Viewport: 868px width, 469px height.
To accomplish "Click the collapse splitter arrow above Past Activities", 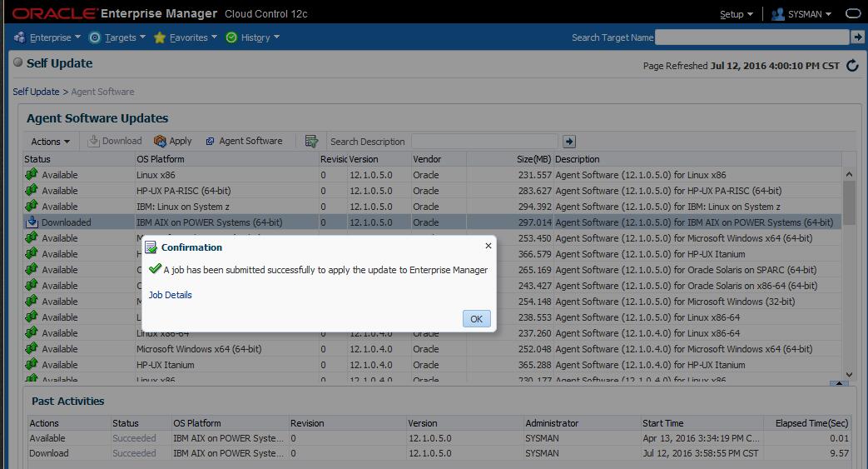I will pyautogui.click(x=839, y=383).
